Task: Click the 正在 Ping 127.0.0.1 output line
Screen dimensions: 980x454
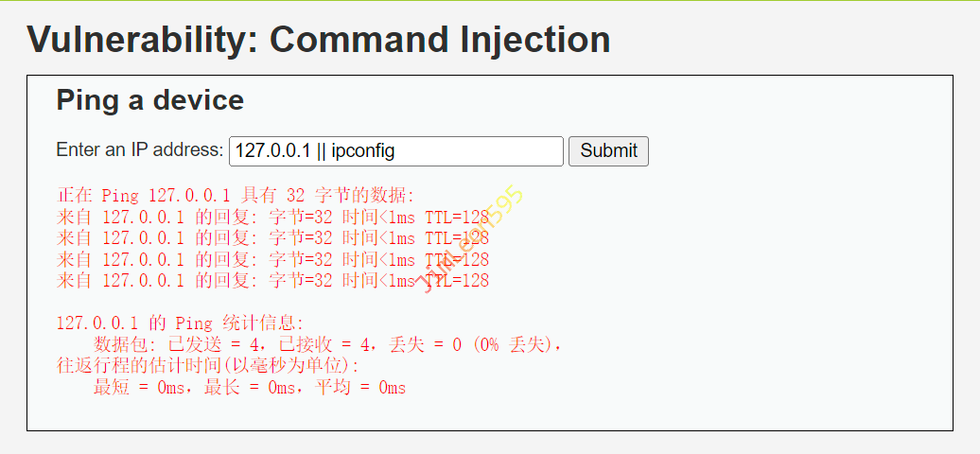Action: pyautogui.click(x=236, y=196)
